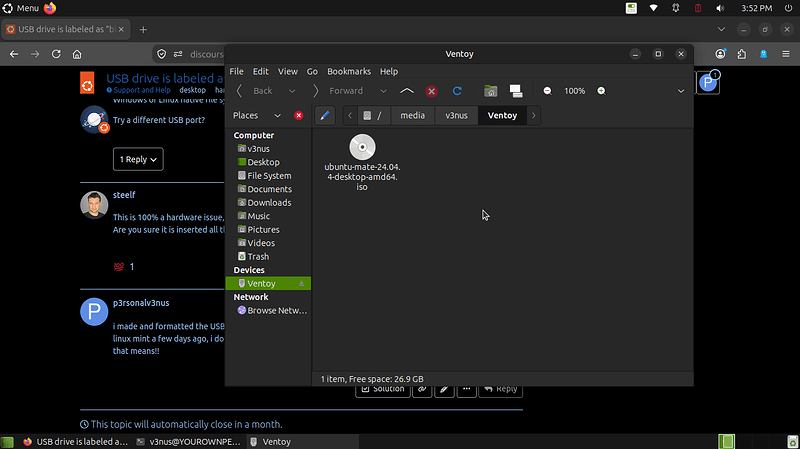This screenshot has height=449, width=800.
Task: Open the Firefox home page icon
Action: coord(77,54)
